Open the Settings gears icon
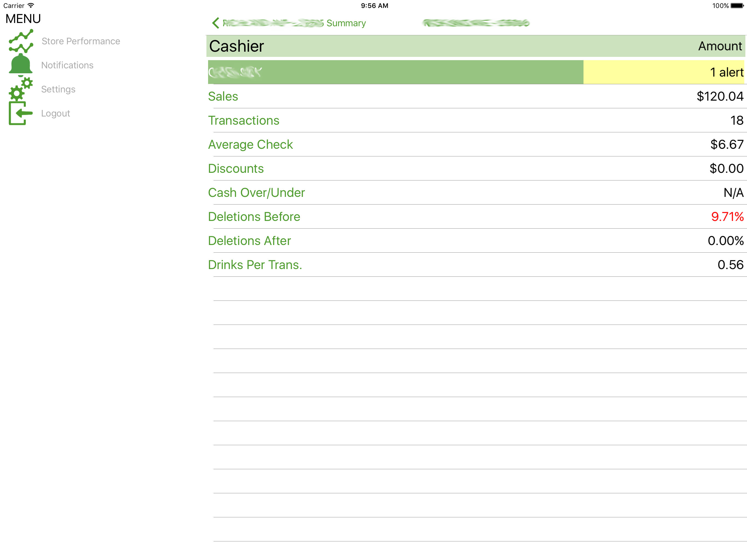Viewport: 747px width, 560px height. 21,89
